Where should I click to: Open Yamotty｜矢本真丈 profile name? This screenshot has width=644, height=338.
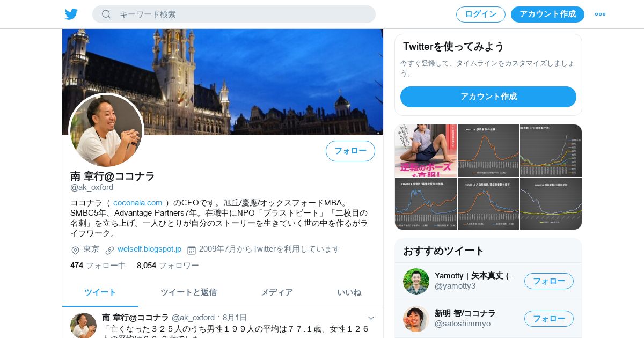point(475,276)
